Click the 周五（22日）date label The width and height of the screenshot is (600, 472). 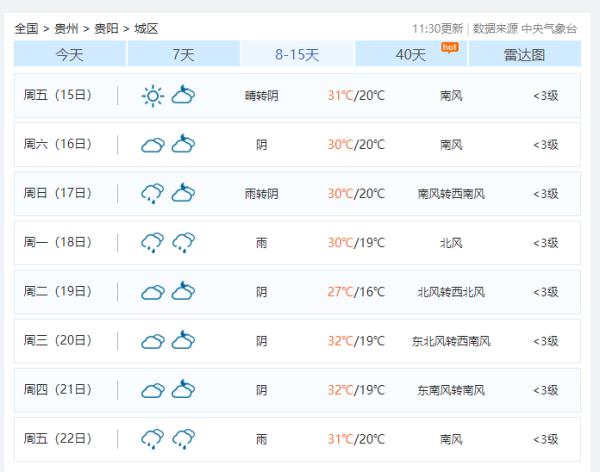[58, 439]
